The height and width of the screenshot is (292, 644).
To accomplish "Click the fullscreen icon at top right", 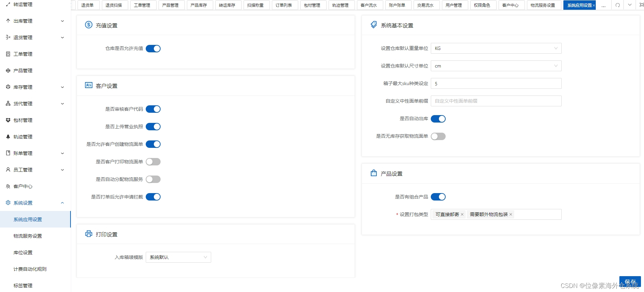I will [642, 5].
